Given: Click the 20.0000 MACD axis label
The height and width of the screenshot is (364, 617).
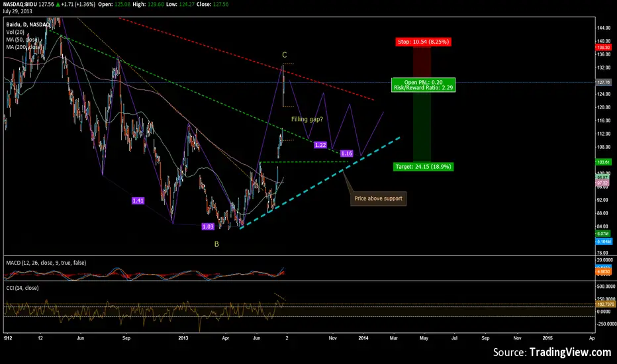Looking at the screenshot, I should pyautogui.click(x=605, y=260).
